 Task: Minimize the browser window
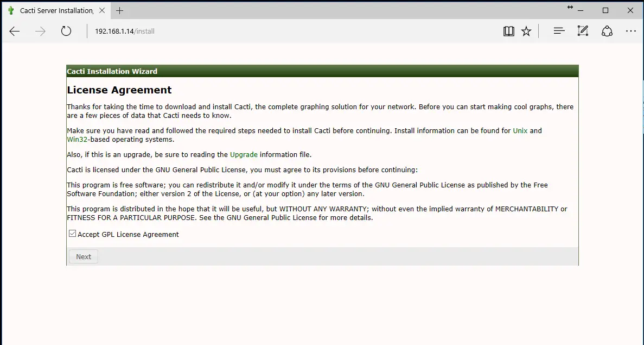(581, 11)
